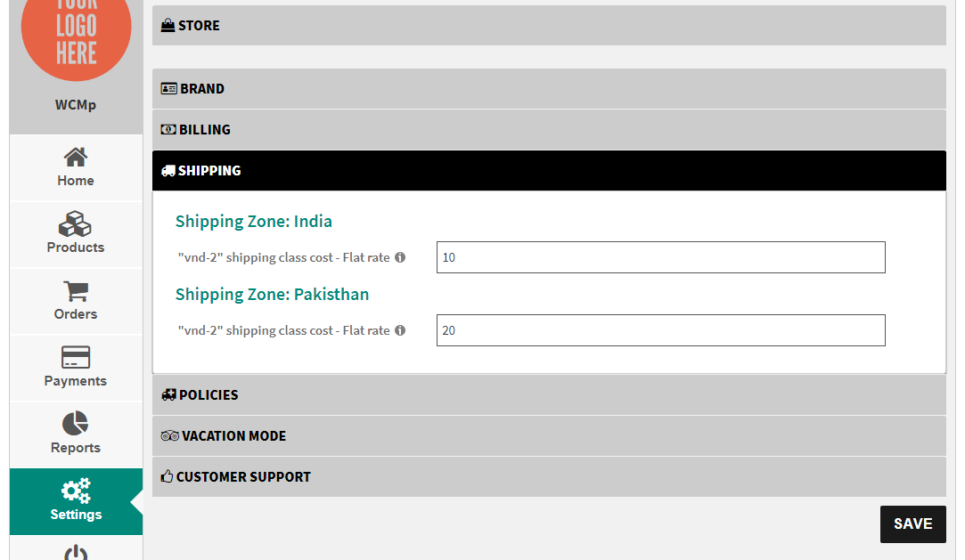Click the India shipping cost input field
The height and width of the screenshot is (560, 965).
pos(660,257)
